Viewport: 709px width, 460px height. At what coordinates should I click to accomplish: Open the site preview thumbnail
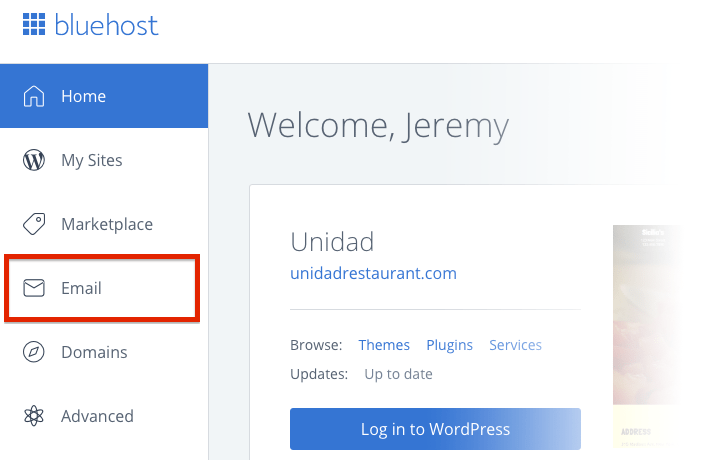[x=649, y=337]
